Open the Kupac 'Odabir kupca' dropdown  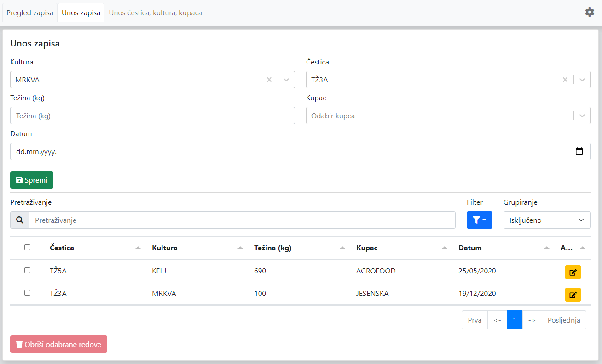[x=442, y=116]
